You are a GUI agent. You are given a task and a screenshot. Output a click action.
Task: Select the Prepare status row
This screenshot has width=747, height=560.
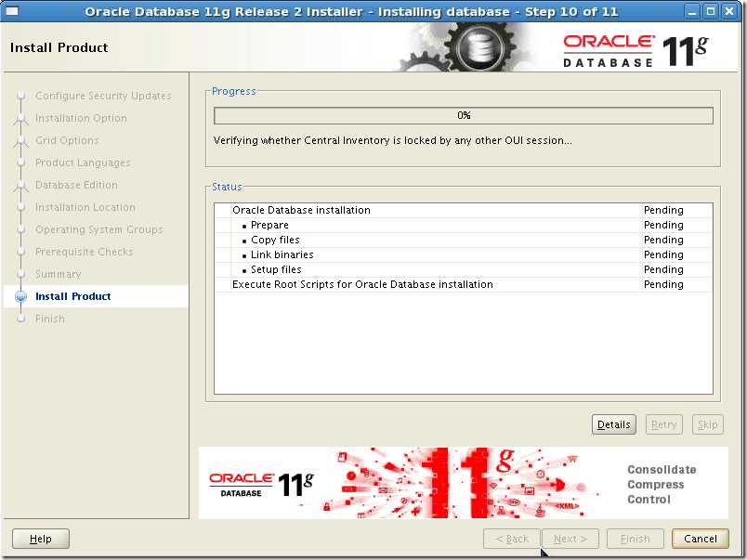coord(464,225)
